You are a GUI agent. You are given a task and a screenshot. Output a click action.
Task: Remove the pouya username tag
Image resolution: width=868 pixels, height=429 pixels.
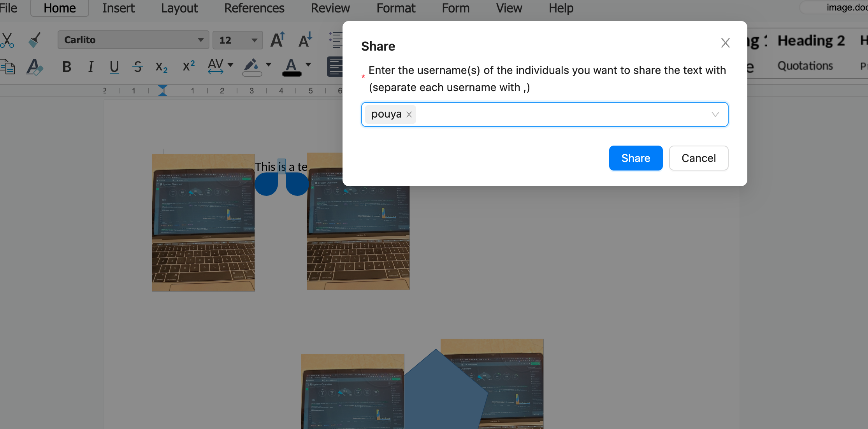pos(409,114)
